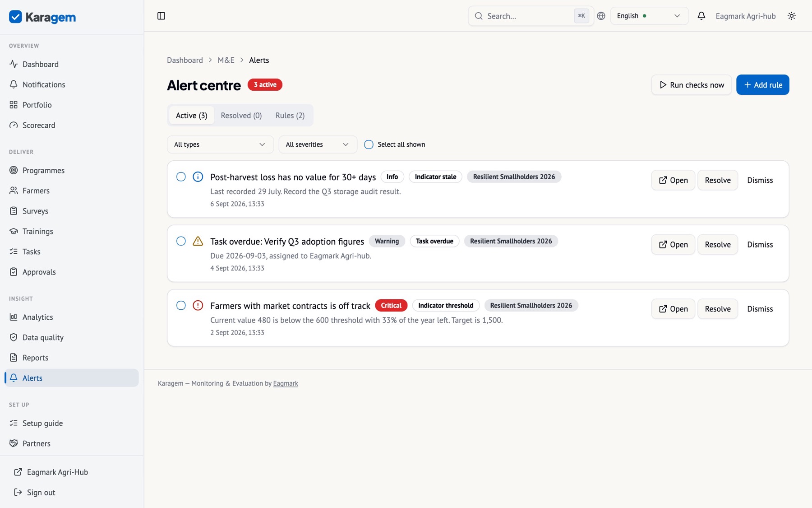This screenshot has width=812, height=508.
Task: Click the Critical severity badge
Action: (391, 305)
